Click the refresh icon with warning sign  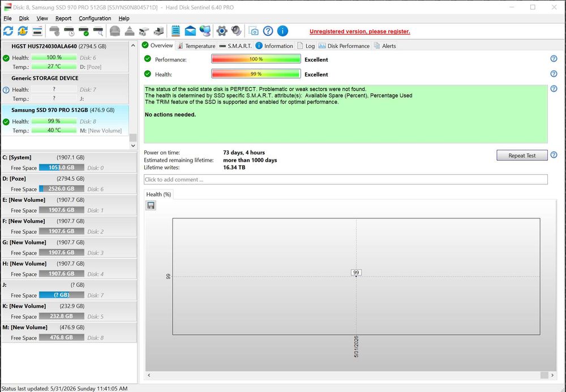coord(23,31)
